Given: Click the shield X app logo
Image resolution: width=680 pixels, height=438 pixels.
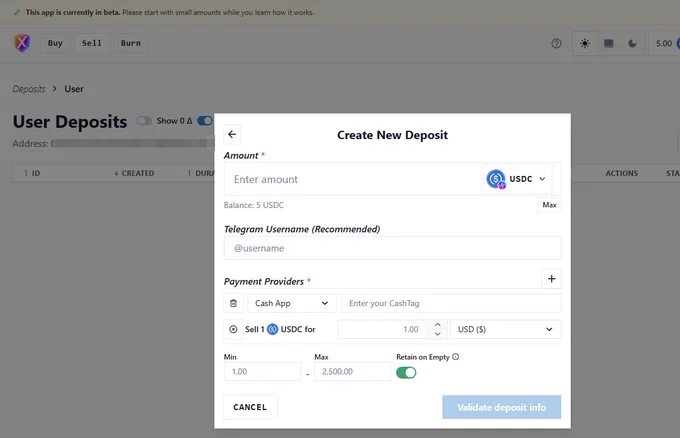Looking at the screenshot, I should (22, 43).
